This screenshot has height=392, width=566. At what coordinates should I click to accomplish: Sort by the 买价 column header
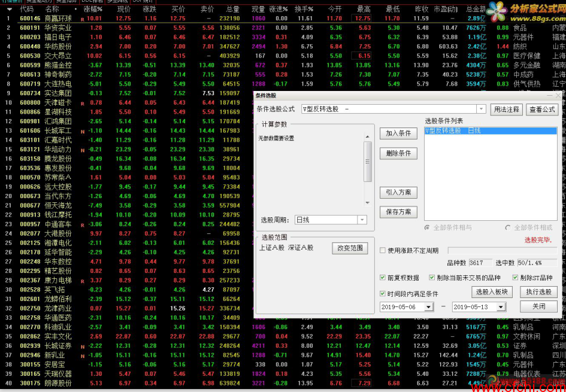[x=178, y=9]
